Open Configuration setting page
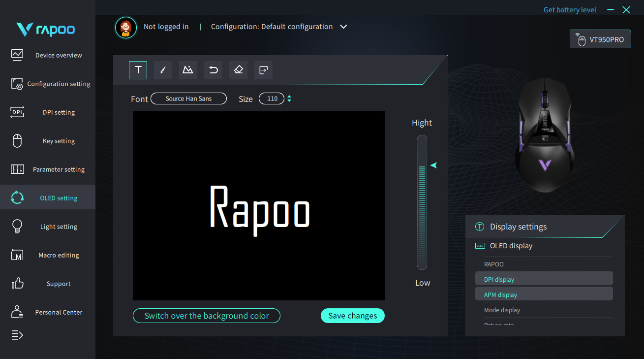This screenshot has height=359, width=644. [x=59, y=84]
